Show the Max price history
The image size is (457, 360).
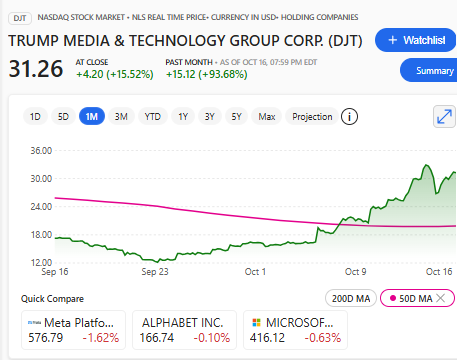[267, 117]
